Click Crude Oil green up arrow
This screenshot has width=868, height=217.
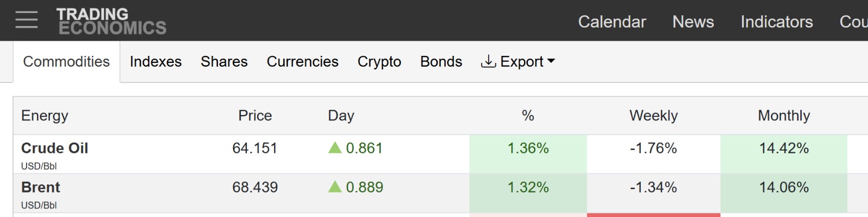335,148
